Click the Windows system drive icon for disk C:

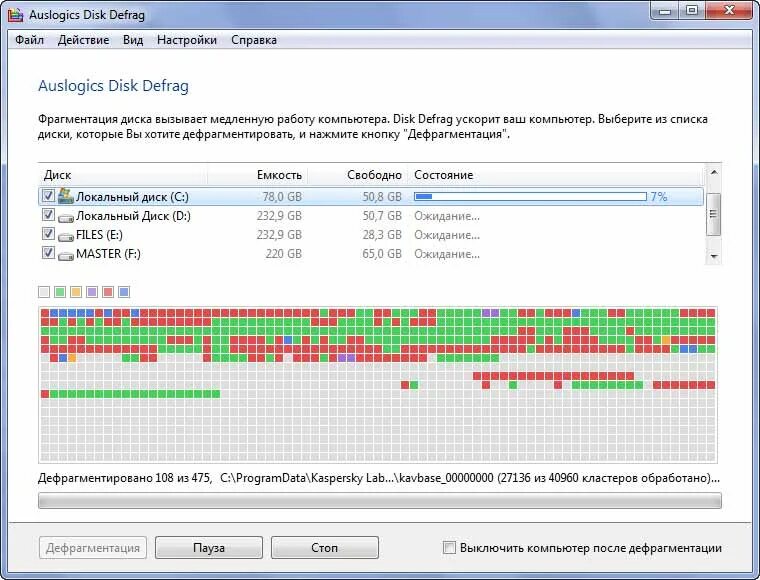(x=65, y=196)
